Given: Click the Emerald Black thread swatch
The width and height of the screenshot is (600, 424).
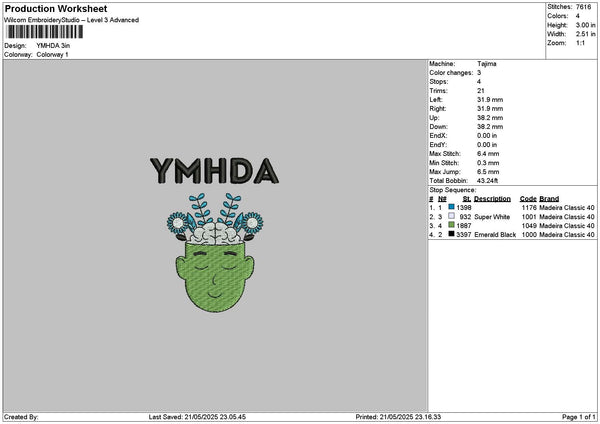Looking at the screenshot, I should coord(451,234).
